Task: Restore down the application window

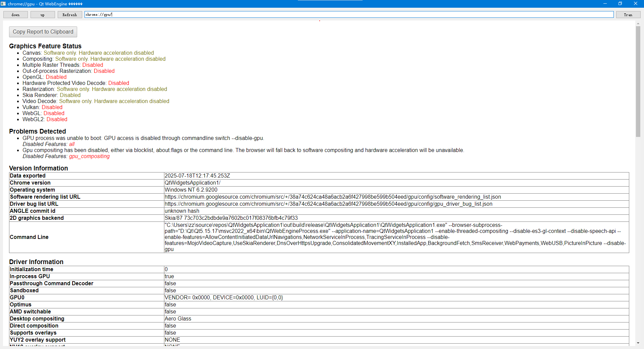Action: [620, 4]
